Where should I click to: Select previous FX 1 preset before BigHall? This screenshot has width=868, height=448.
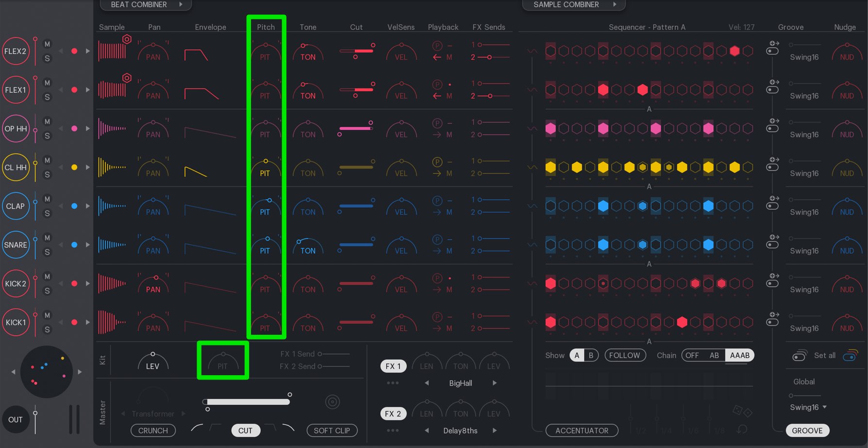pyautogui.click(x=427, y=383)
